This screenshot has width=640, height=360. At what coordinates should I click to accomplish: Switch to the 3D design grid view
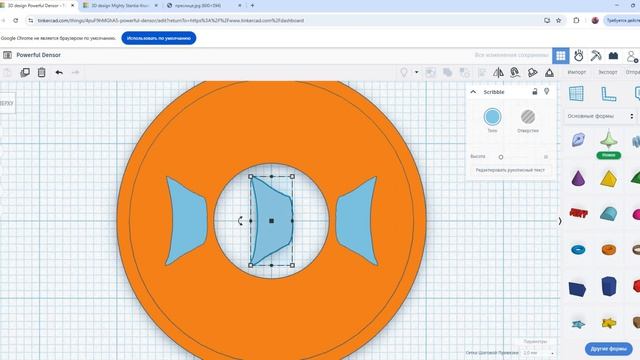[561, 56]
